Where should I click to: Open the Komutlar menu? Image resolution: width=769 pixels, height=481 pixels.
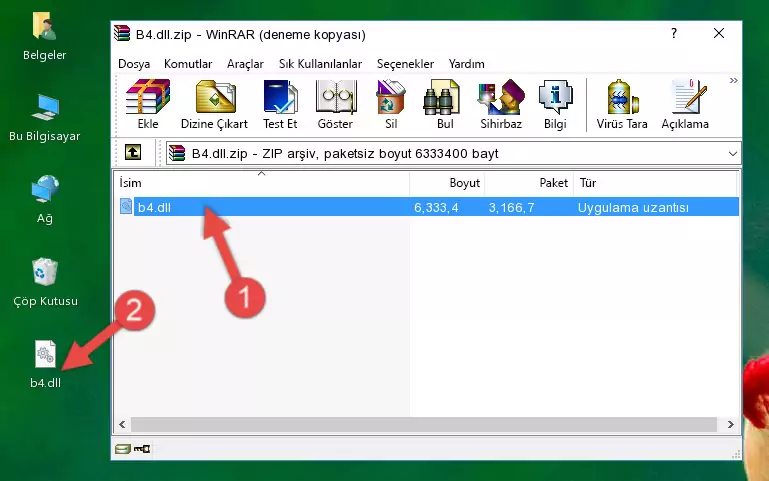188,64
